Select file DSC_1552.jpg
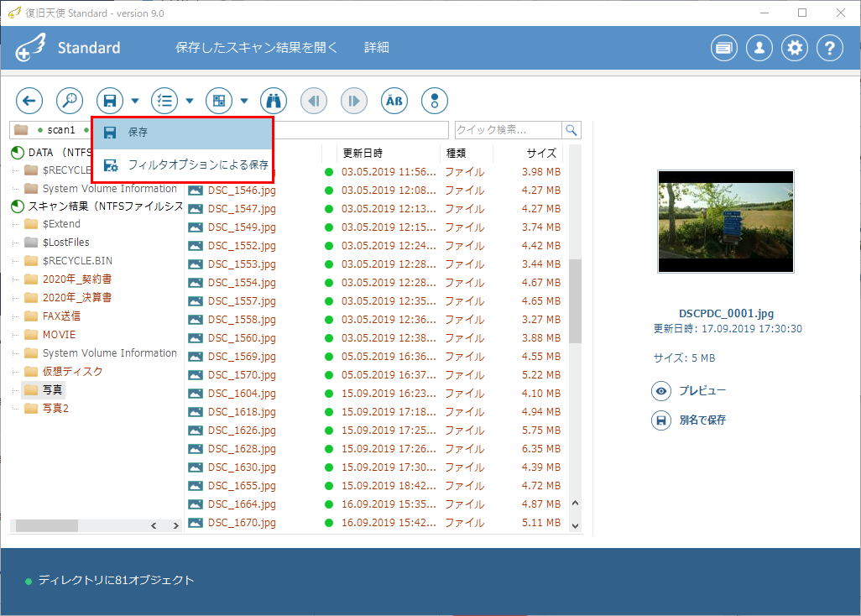The width and height of the screenshot is (861, 616). click(242, 246)
